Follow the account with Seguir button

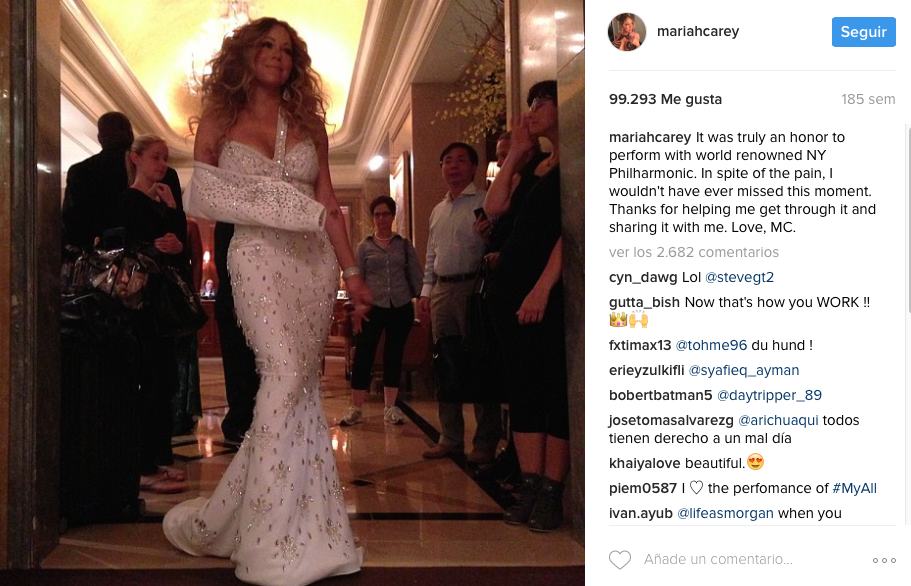tap(863, 32)
